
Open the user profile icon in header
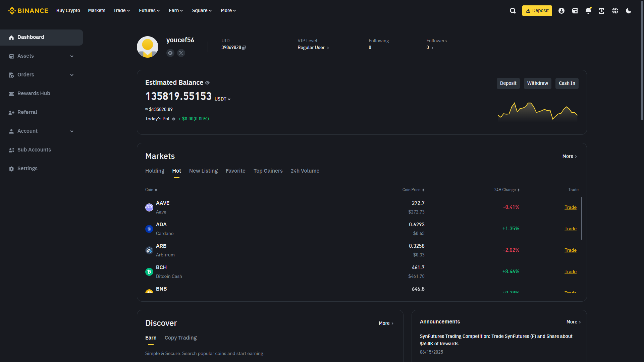tap(561, 11)
